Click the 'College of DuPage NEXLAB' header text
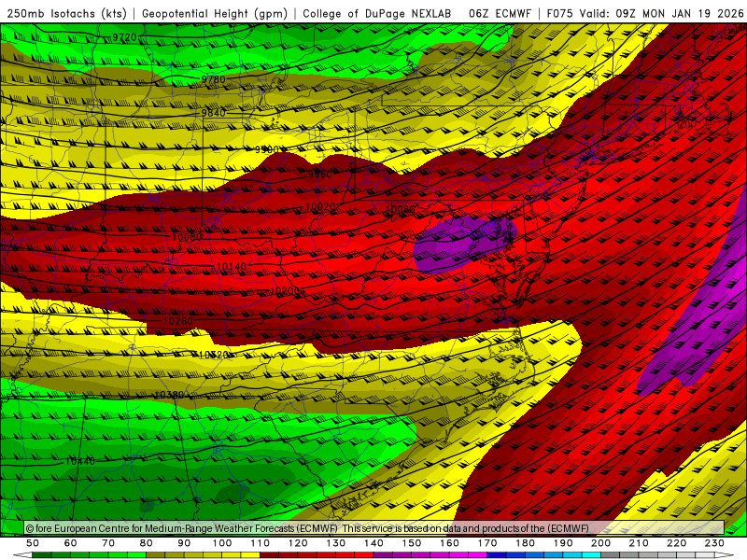Image resolution: width=747 pixels, height=560 pixels. point(377,14)
